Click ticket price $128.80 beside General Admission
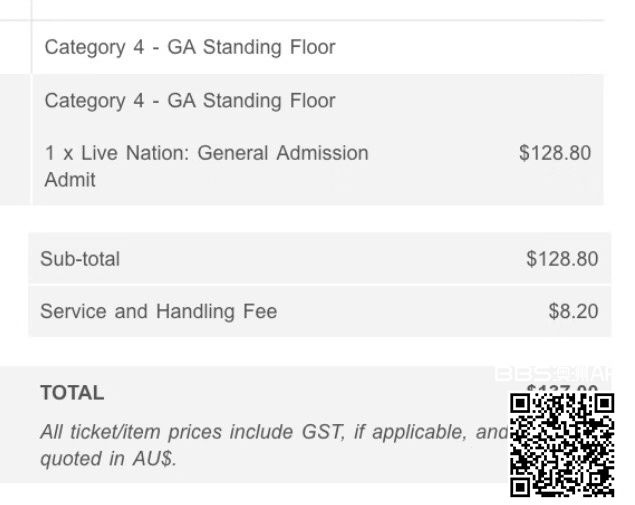 click(554, 153)
